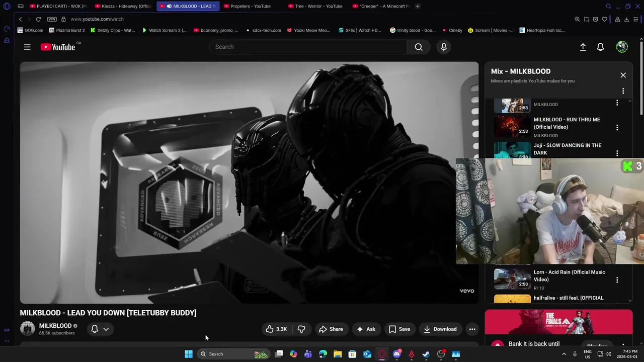Switch to PLAYBOI CARTI - WOK tab

click(58, 6)
